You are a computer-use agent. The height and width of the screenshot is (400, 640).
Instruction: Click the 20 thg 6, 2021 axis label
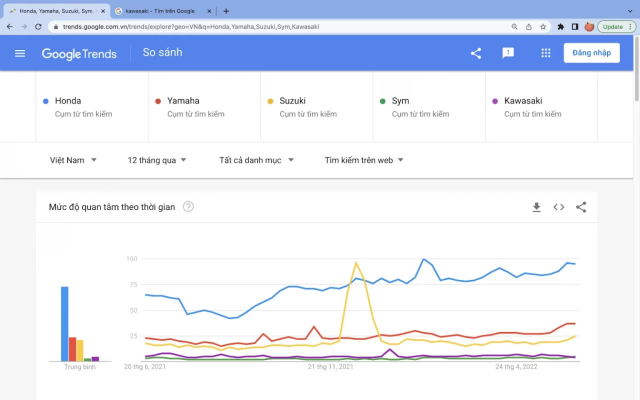(145, 367)
